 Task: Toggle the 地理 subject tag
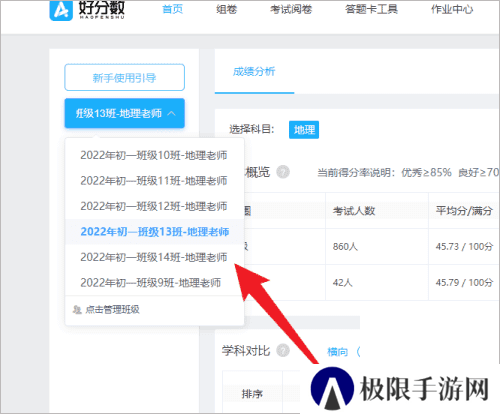coord(304,130)
